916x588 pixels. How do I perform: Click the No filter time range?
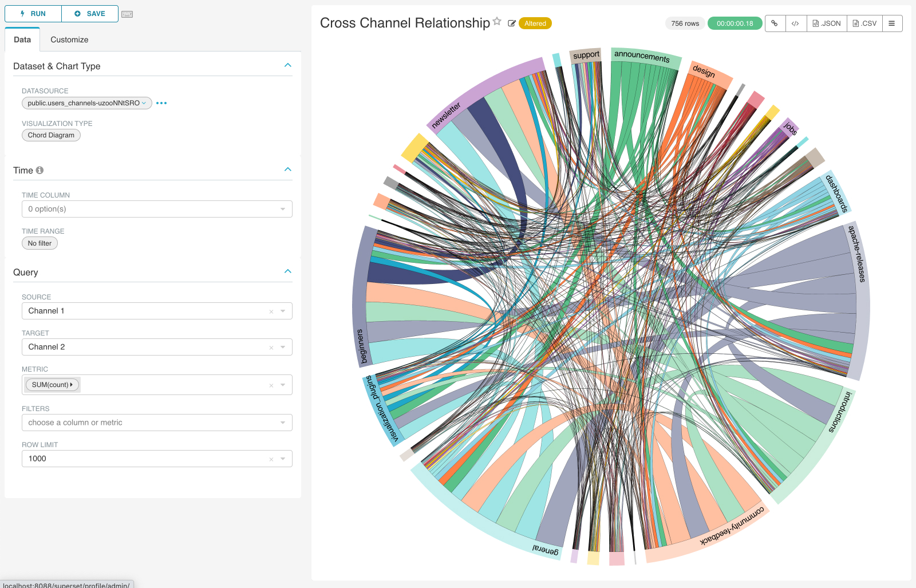tap(40, 243)
